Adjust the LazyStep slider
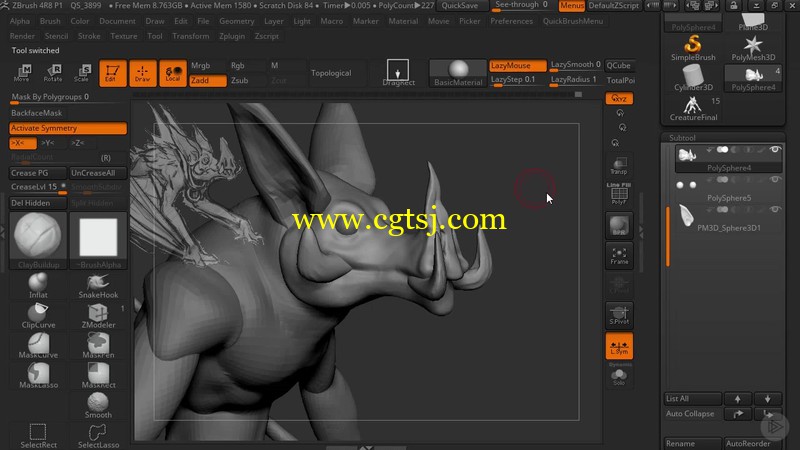 (517, 80)
